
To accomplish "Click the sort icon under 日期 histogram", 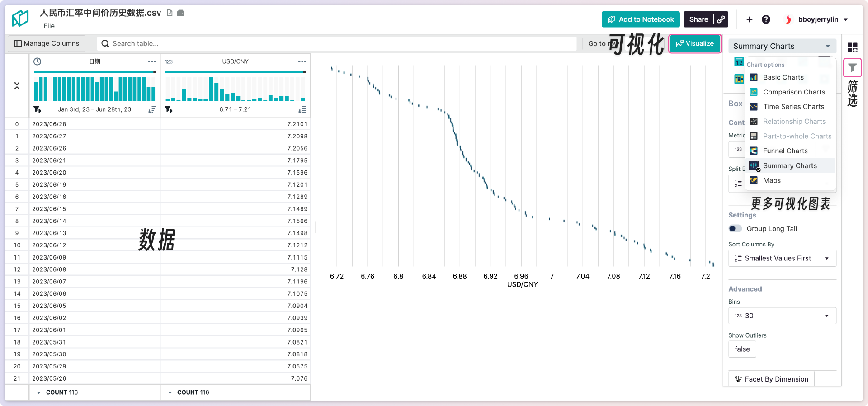I will [152, 109].
